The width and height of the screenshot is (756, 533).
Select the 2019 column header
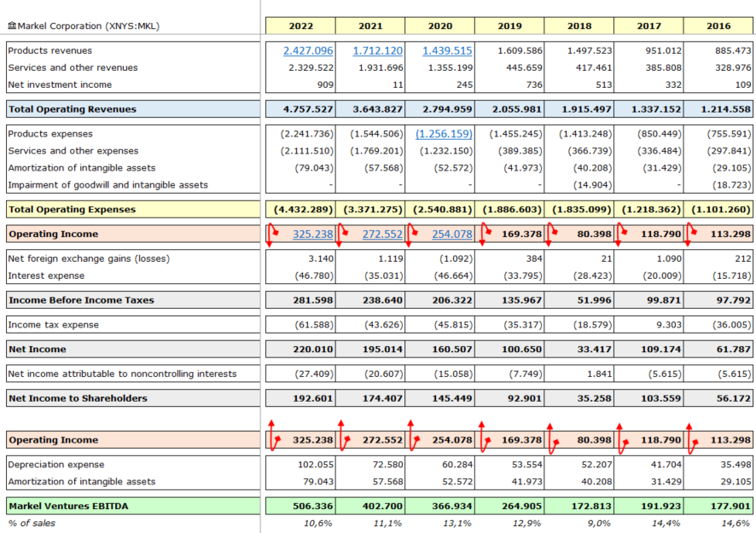pos(509,26)
